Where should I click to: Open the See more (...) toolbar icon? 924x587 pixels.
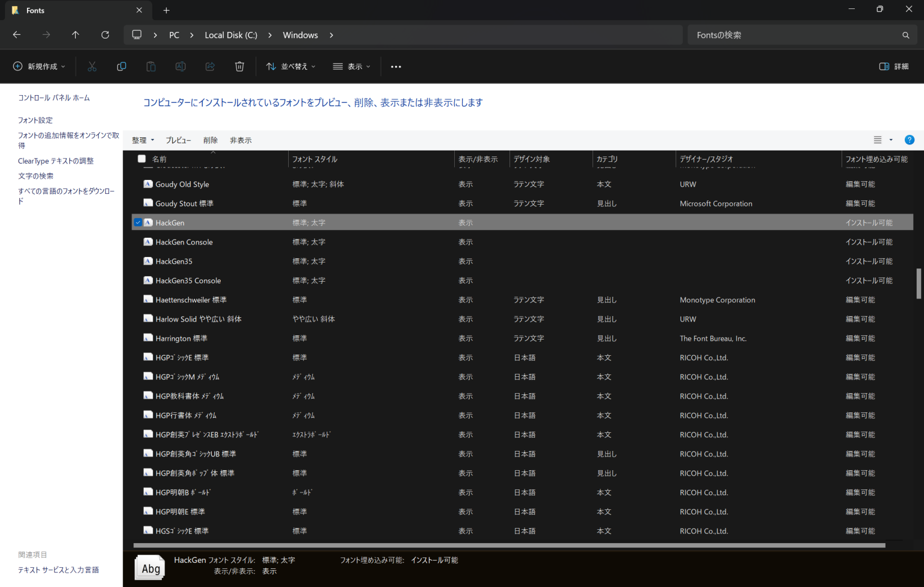click(x=396, y=66)
